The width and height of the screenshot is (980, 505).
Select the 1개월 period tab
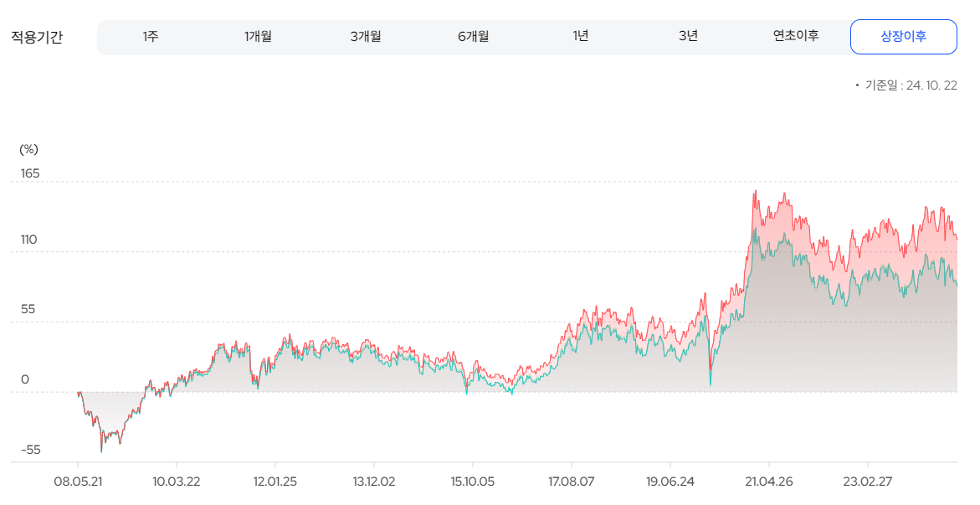[x=259, y=36]
